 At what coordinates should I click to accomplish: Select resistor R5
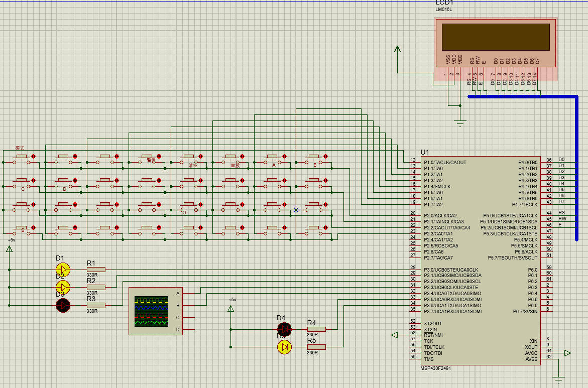coord(316,347)
